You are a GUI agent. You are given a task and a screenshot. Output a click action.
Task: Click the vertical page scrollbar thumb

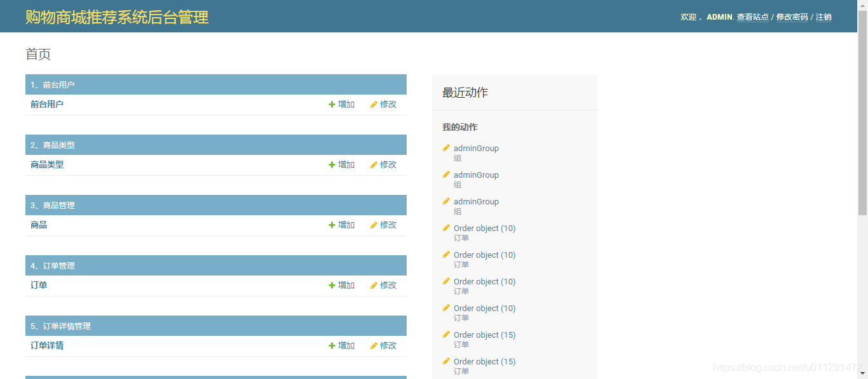[862, 113]
